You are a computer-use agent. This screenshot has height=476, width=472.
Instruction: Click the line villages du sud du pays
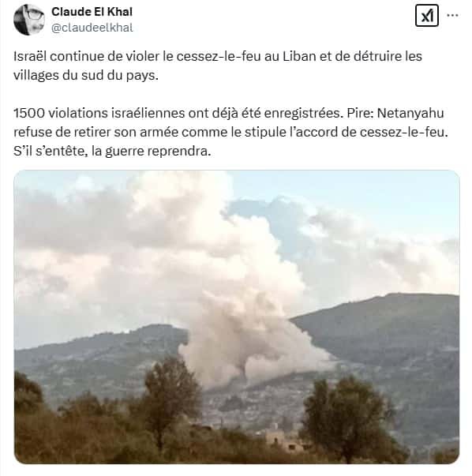86,75
